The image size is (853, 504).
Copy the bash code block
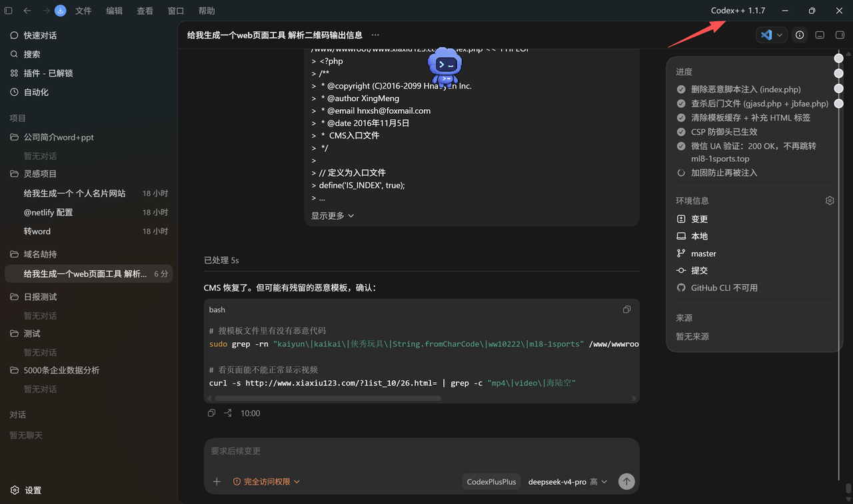(x=626, y=310)
